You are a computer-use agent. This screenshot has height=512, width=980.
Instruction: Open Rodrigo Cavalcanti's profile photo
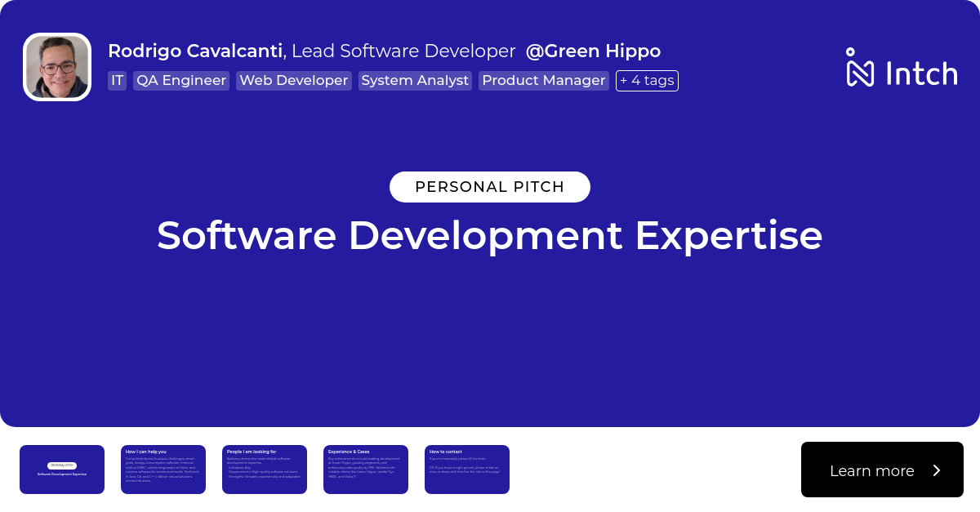[x=57, y=67]
